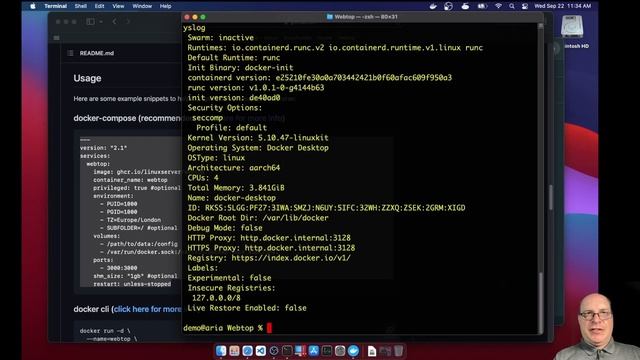Open the Help menu
The width and height of the screenshot is (640, 360).
(x=165, y=6)
